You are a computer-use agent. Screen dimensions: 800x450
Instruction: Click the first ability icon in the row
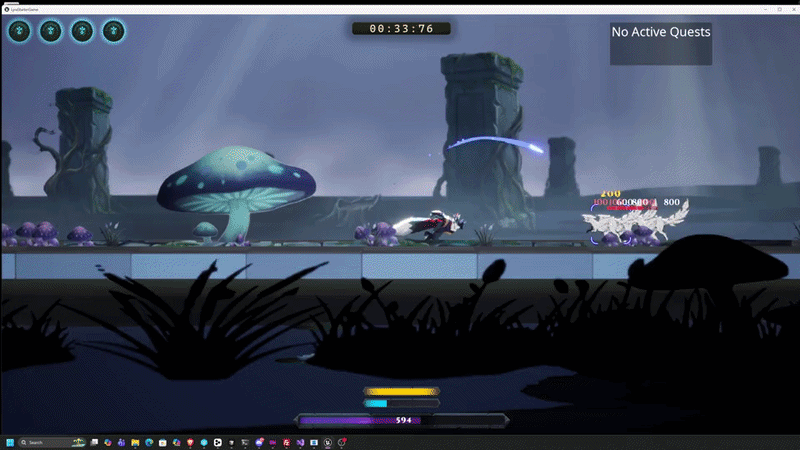point(19,31)
